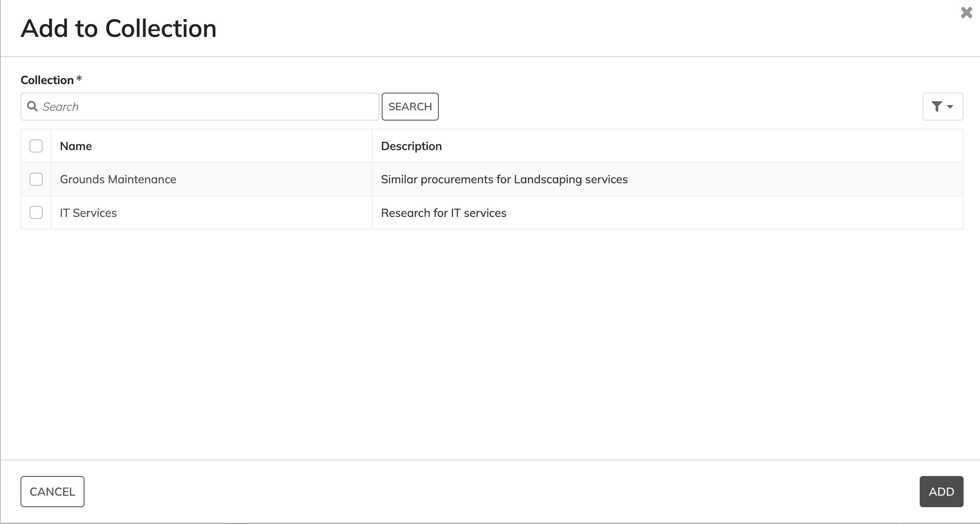Click the magnifier icon in search box

point(32,107)
